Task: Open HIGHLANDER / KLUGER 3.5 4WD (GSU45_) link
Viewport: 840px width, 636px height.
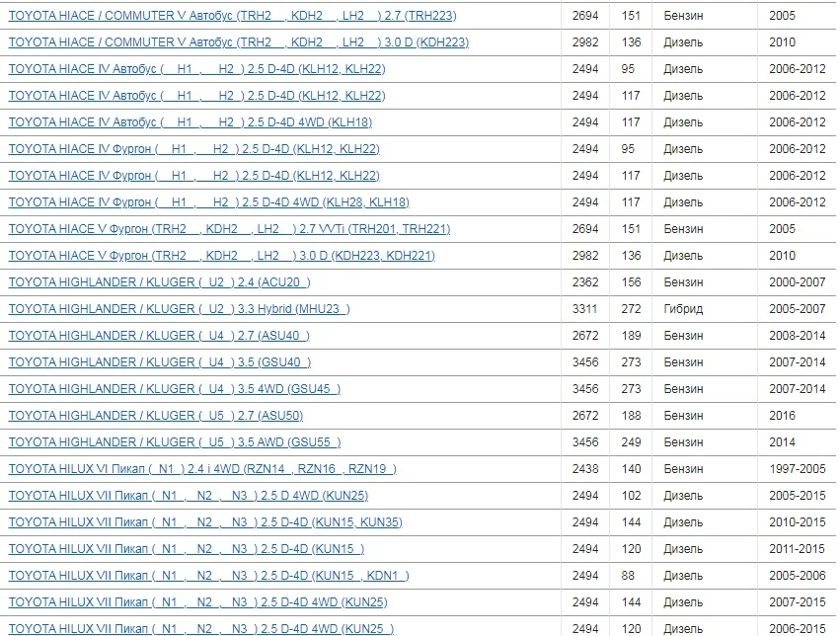Action: coord(175,389)
